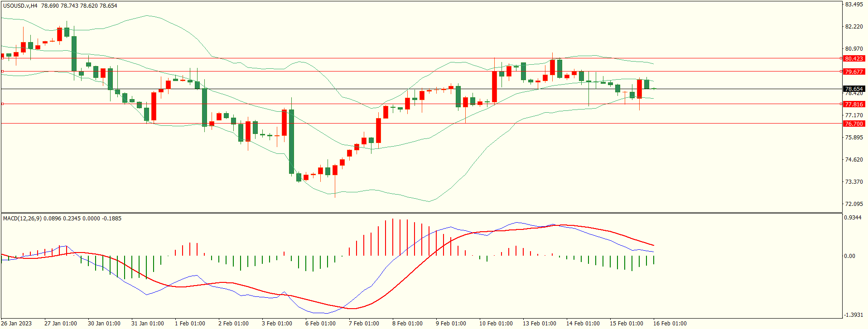
Task: Select the red 79.677 price level label
Action: coord(854,72)
